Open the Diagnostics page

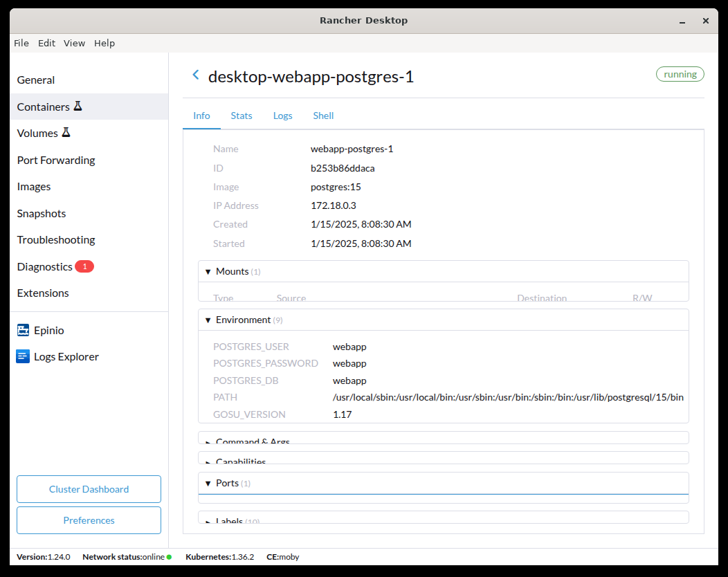89,266
